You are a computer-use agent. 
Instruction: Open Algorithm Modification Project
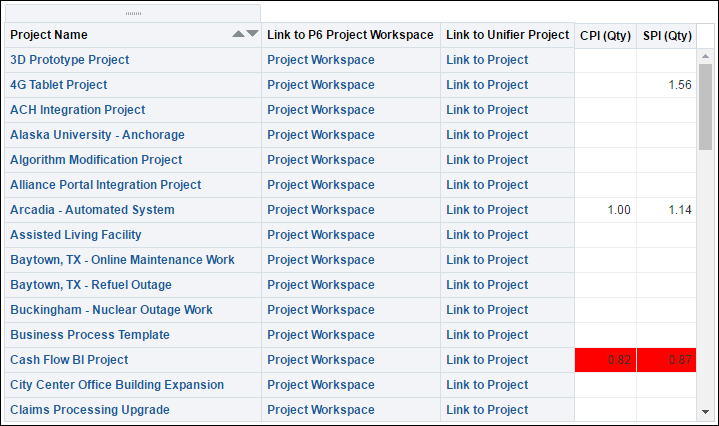(x=96, y=160)
